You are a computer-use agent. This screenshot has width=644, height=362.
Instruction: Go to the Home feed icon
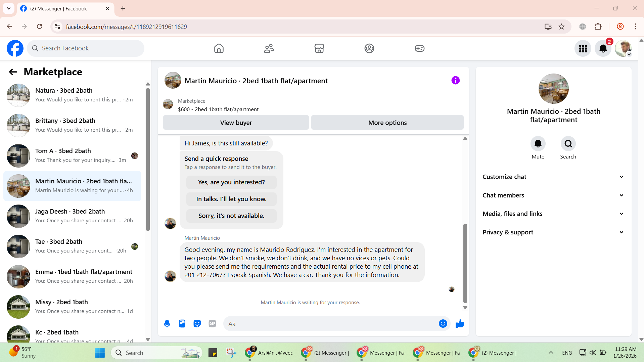point(219,48)
